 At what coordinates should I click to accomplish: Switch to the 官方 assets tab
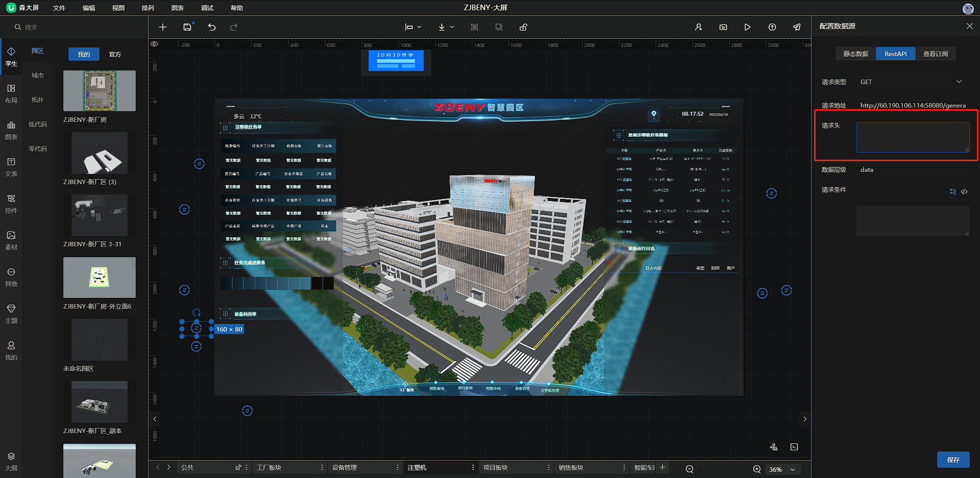tap(115, 54)
